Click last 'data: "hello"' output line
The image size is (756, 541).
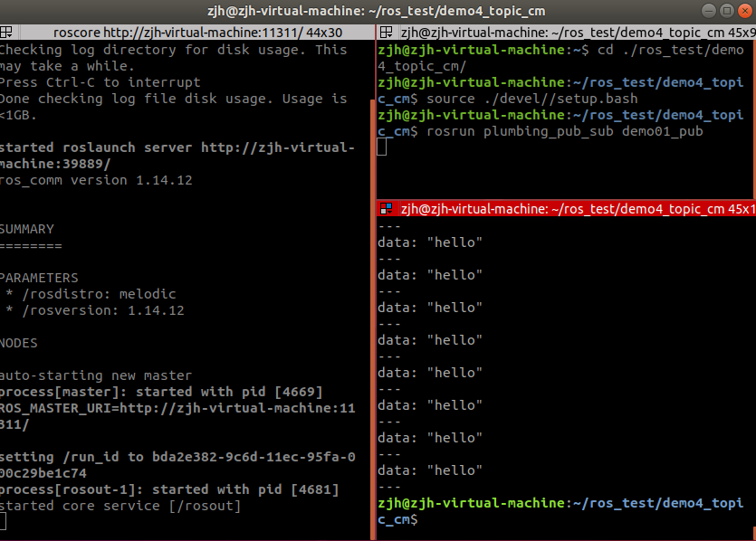pos(430,470)
